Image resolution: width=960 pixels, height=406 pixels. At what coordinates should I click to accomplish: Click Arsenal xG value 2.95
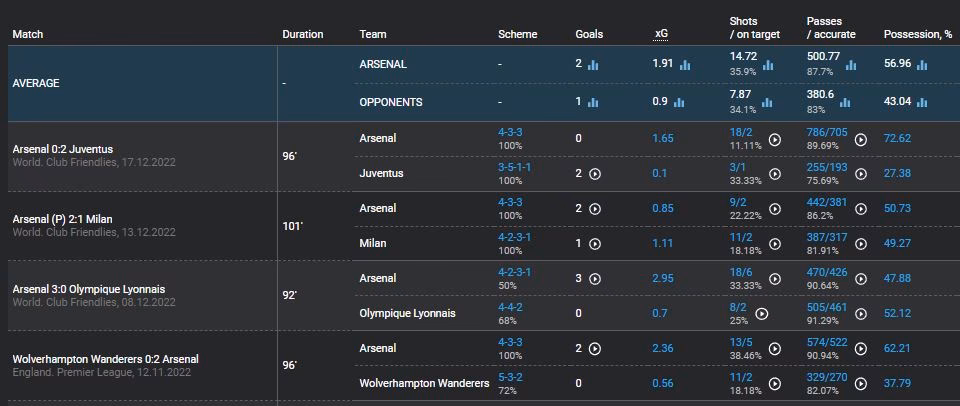pyautogui.click(x=663, y=279)
